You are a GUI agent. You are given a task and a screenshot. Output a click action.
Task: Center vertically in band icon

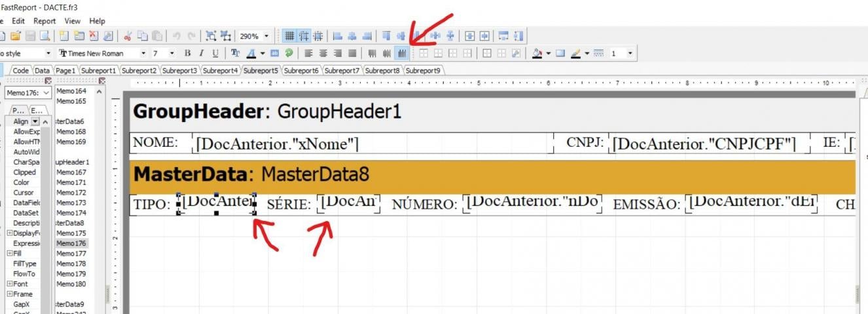[484, 36]
